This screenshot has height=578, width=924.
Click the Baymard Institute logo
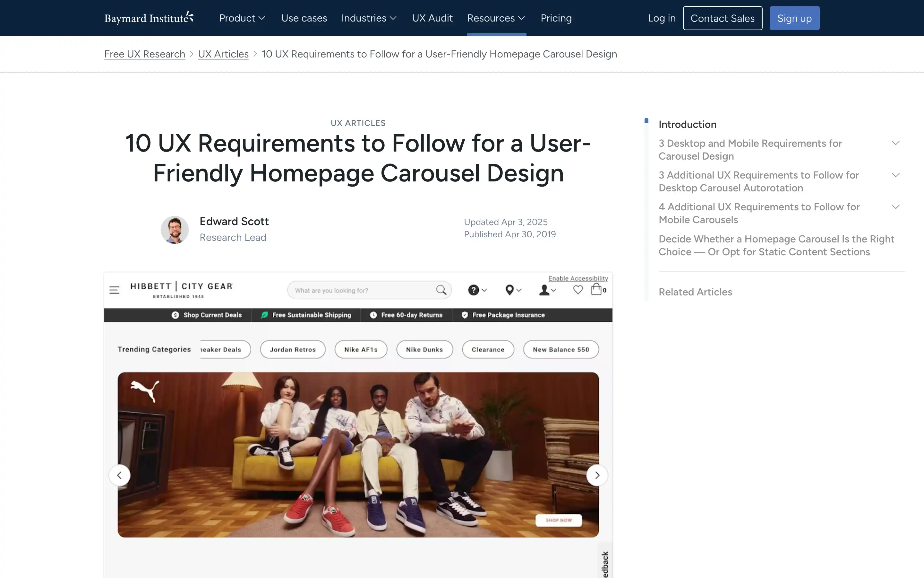(149, 18)
